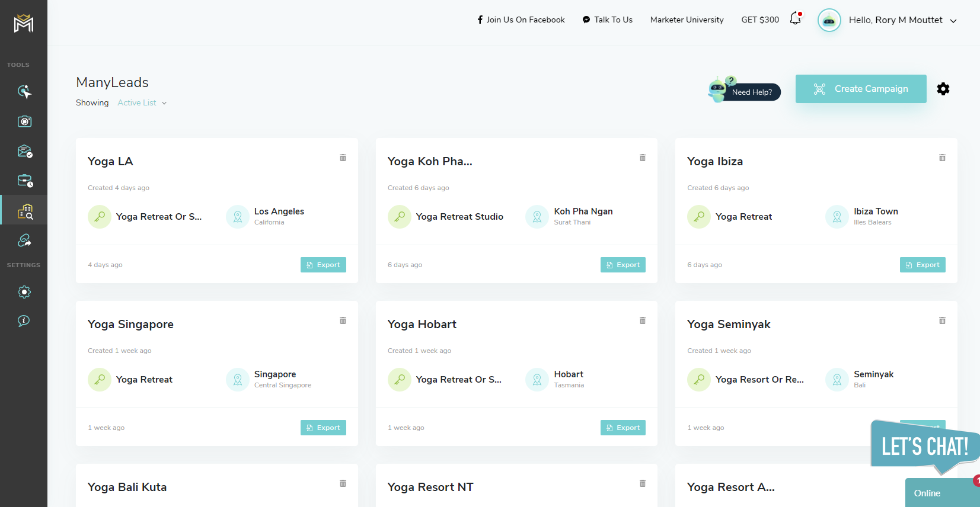Open Marketer University
This screenshot has height=507, width=980.
tap(687, 20)
